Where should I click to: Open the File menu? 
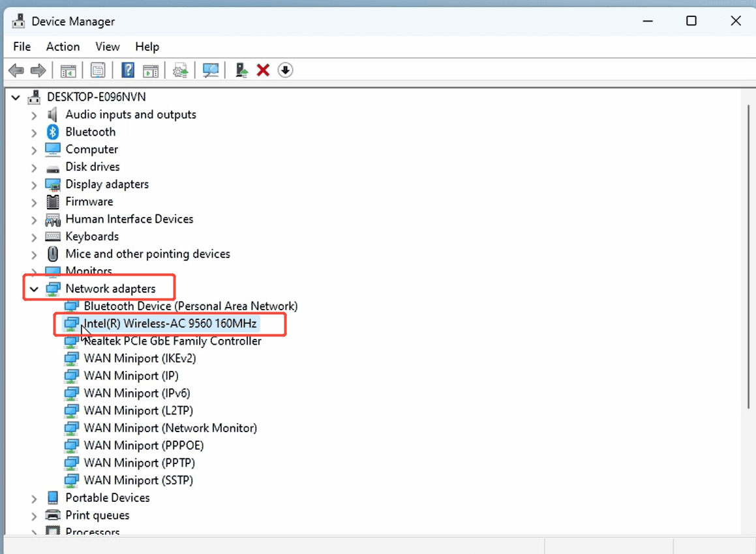[22, 46]
